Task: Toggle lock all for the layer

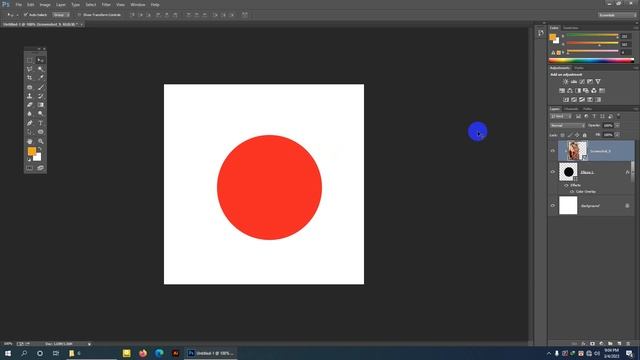Action: click(x=584, y=135)
